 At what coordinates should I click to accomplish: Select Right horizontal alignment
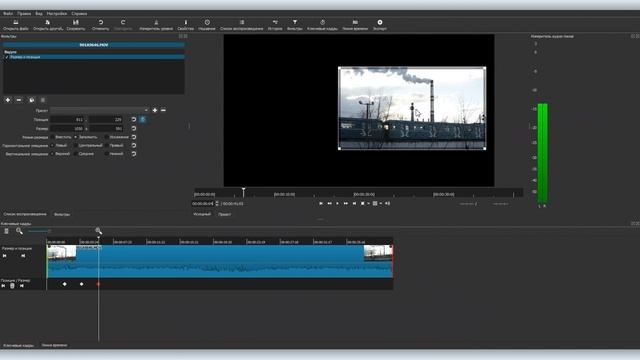click(x=107, y=145)
